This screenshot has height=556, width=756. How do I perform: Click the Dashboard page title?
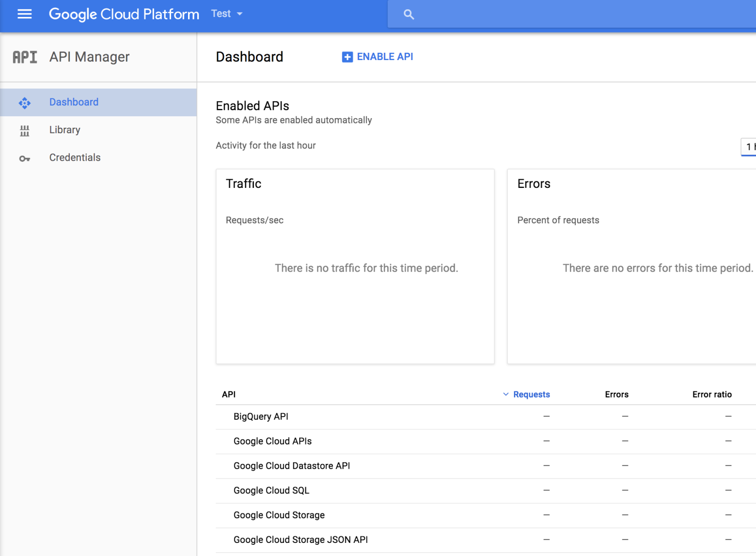pos(250,57)
